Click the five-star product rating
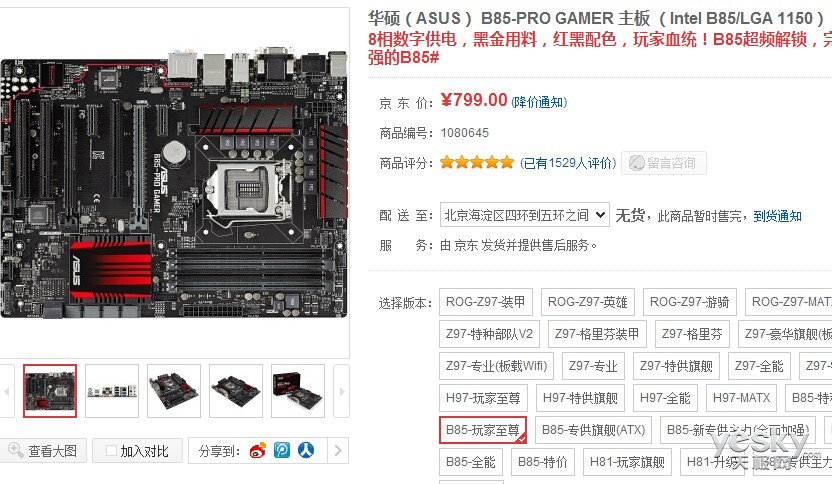 pyautogui.click(x=477, y=162)
